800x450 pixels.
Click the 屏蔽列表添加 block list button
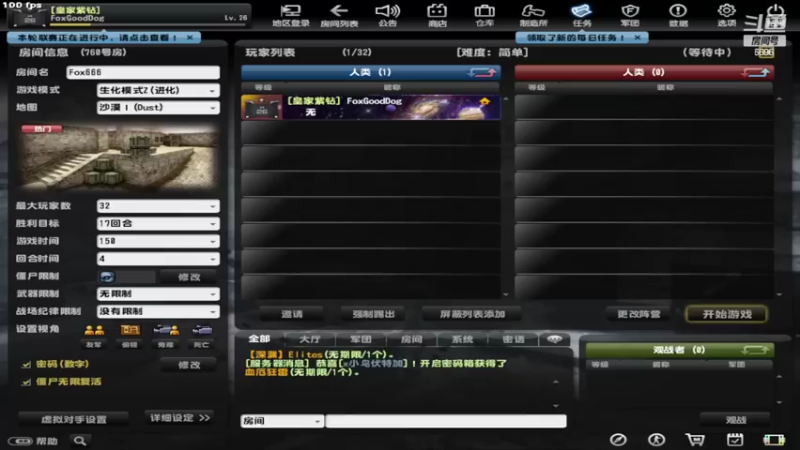pos(472,314)
